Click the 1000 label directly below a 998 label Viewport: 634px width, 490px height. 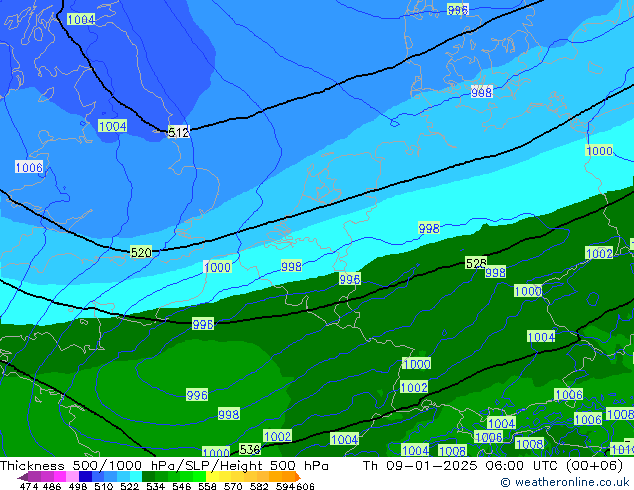[x=528, y=291]
